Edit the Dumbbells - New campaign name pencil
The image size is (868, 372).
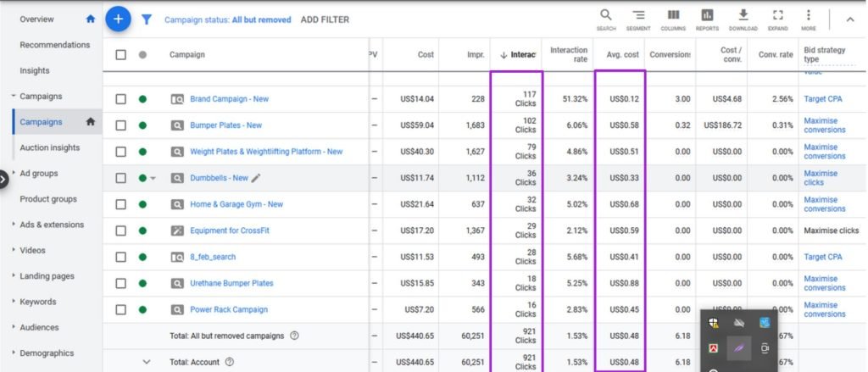click(257, 178)
